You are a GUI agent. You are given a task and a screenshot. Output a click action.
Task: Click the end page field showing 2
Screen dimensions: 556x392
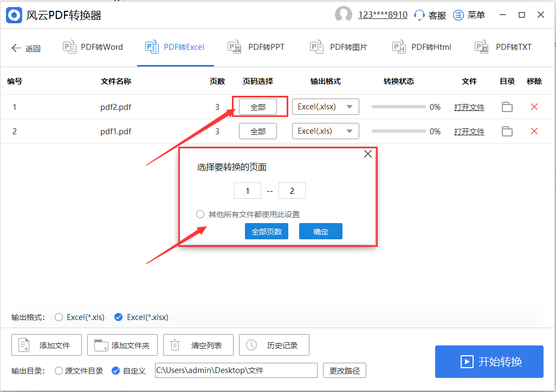(292, 191)
